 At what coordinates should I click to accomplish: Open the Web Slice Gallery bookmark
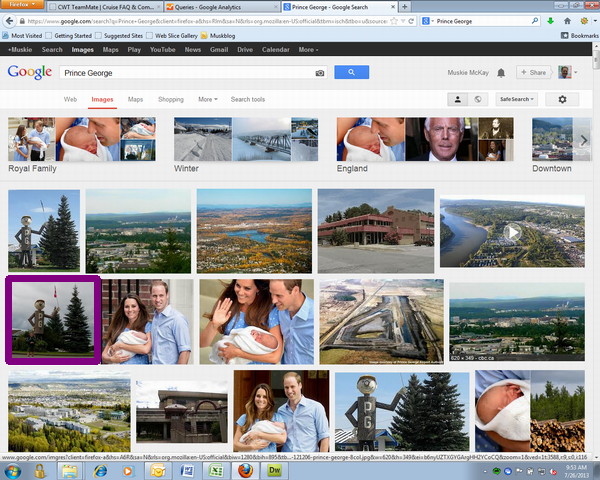[172, 36]
